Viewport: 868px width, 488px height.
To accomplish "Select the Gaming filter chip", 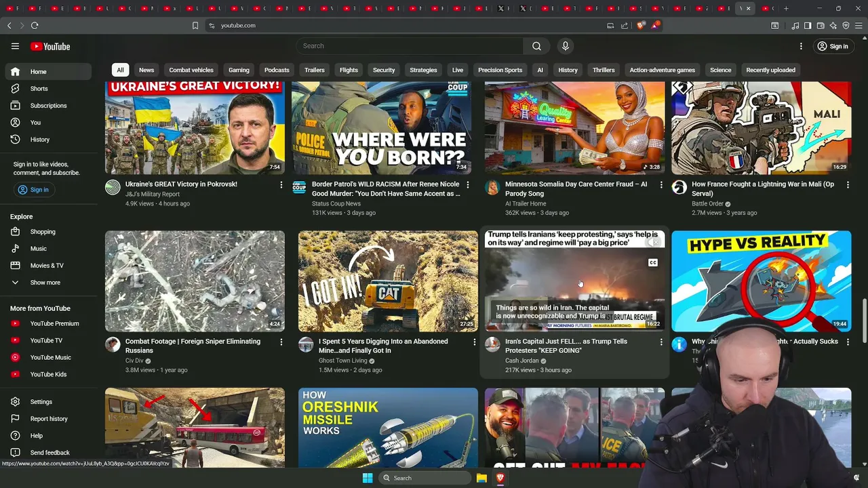I will [x=239, y=70].
